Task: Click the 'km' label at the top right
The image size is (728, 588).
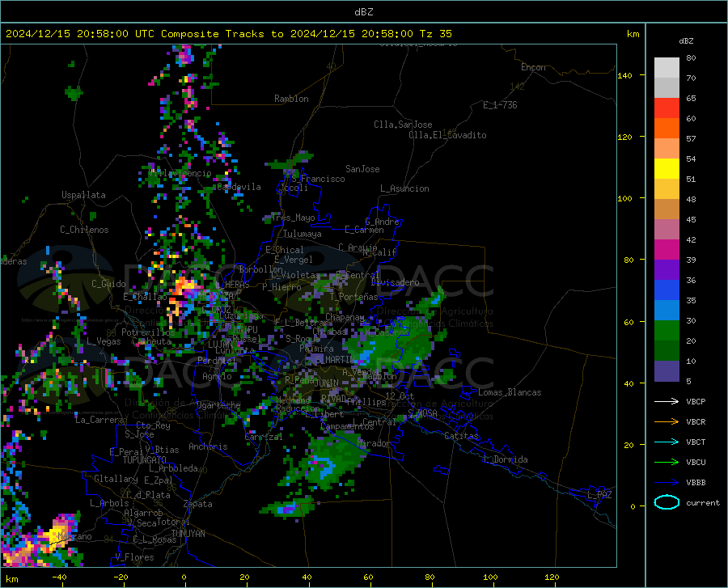Action: point(633,34)
